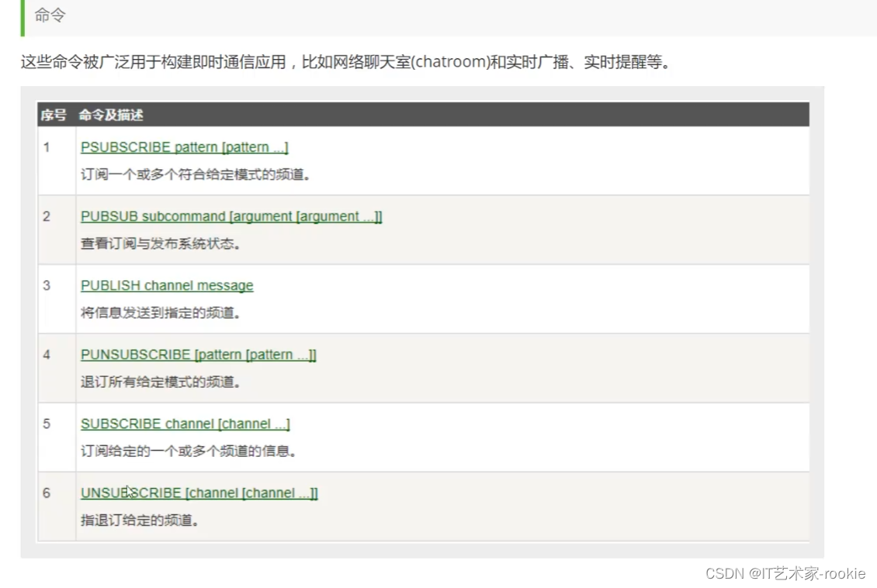Select description 退订所有给定模式的频道
This screenshot has width=877, height=588.
pyautogui.click(x=160, y=382)
